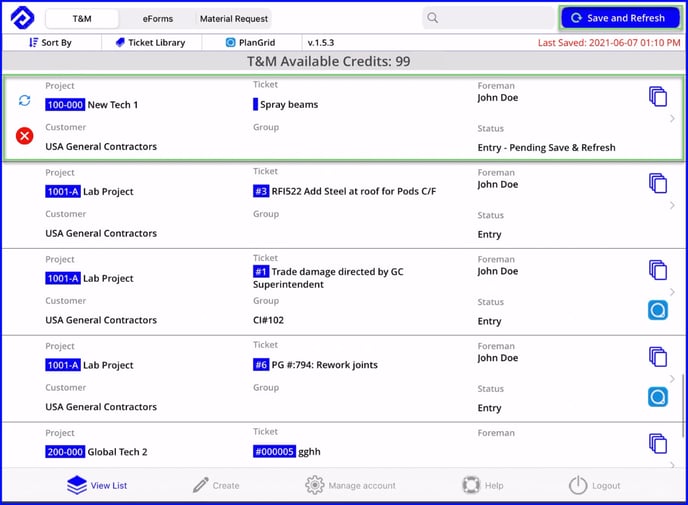Viewport: 688px width, 505px height.
Task: Expand the RFI522 ticket chevron
Action: click(x=672, y=205)
